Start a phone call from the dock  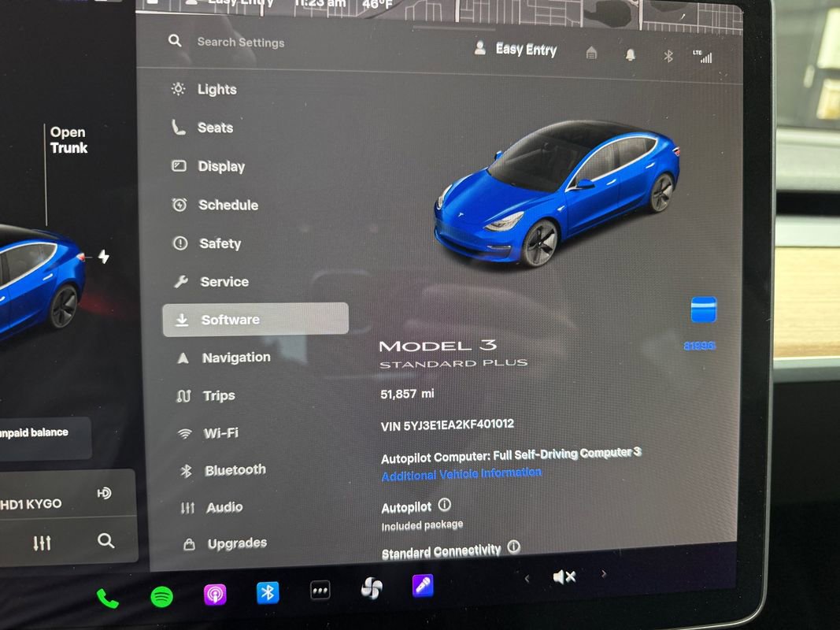point(107,598)
